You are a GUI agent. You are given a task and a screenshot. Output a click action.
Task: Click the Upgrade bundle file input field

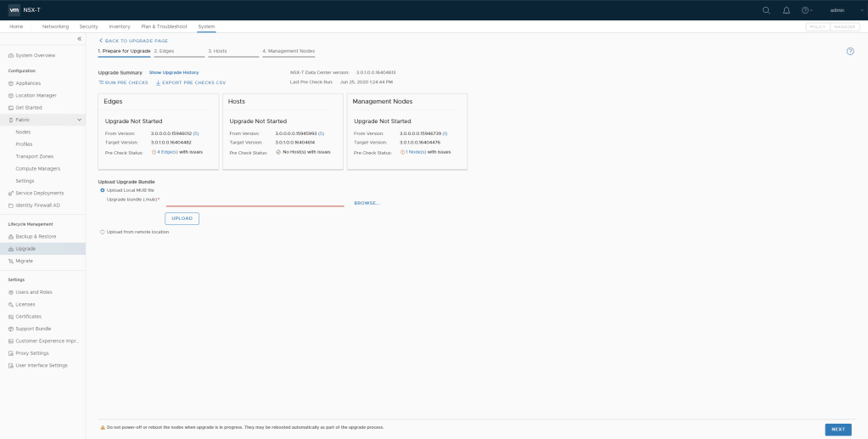(255, 201)
